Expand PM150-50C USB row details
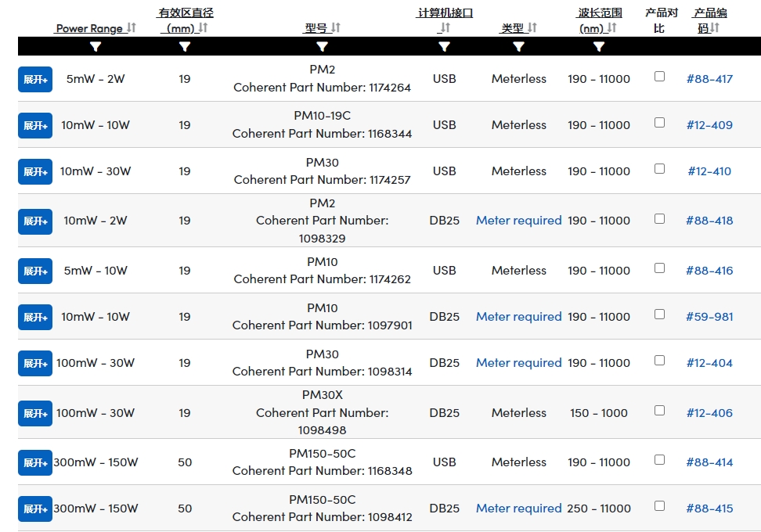The width and height of the screenshot is (761, 532). click(x=35, y=463)
